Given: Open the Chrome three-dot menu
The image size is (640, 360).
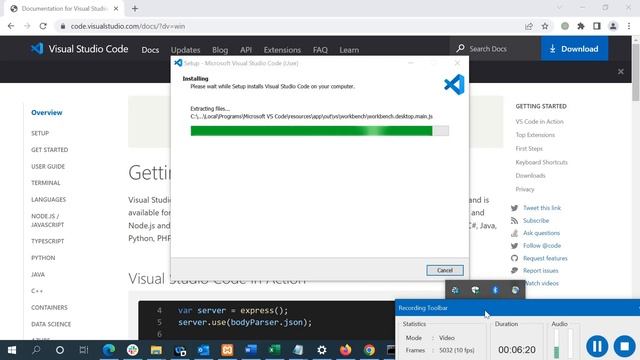Looking at the screenshot, I should coord(629,26).
